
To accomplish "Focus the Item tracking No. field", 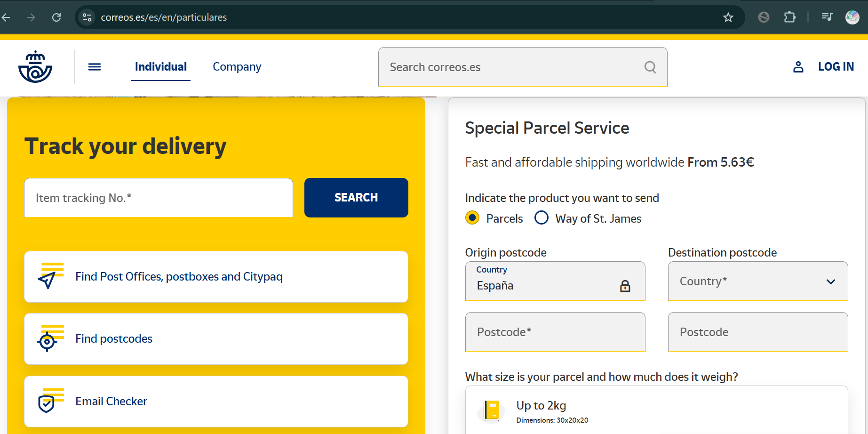I will pos(159,198).
